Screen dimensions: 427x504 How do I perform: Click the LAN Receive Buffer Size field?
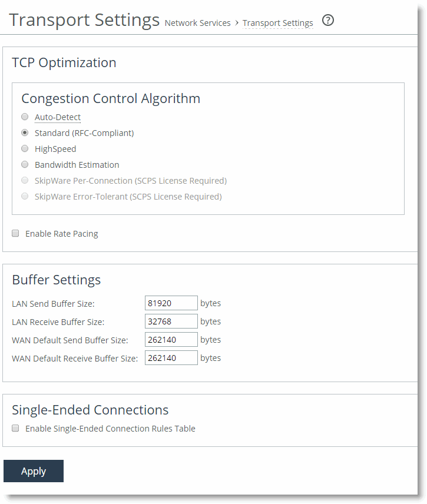click(x=171, y=321)
